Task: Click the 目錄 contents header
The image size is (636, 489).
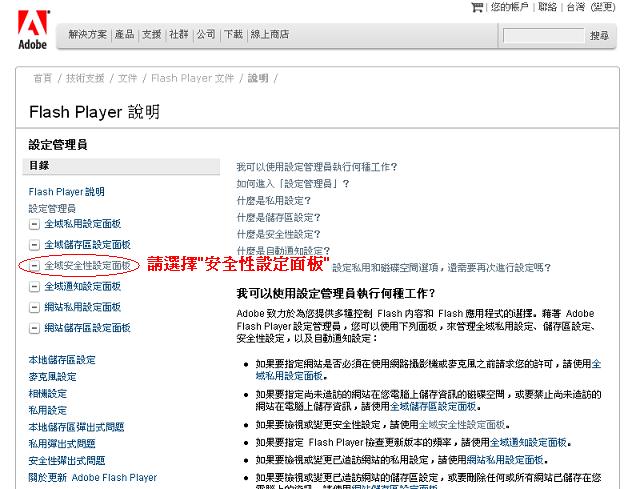Action: tap(121, 166)
